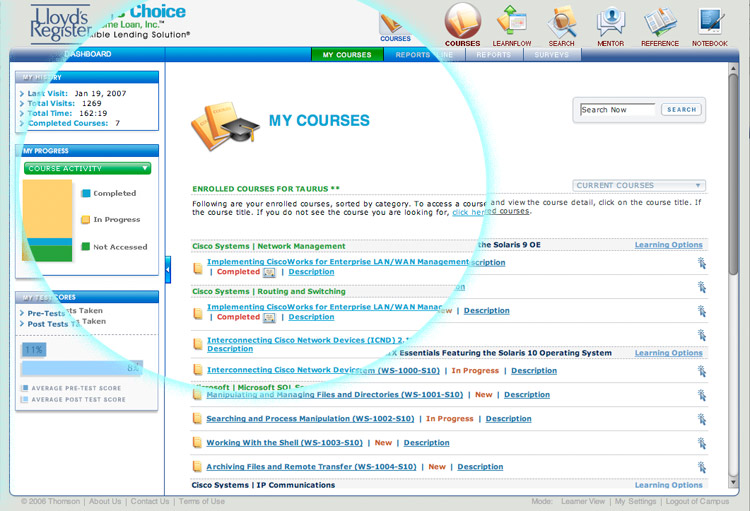Click the yellow In Progress legend swatch
This screenshot has width=750, height=511.
[86, 220]
